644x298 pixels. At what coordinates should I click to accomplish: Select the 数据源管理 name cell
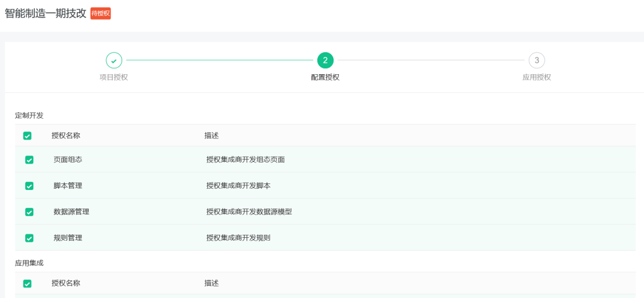coord(71,212)
